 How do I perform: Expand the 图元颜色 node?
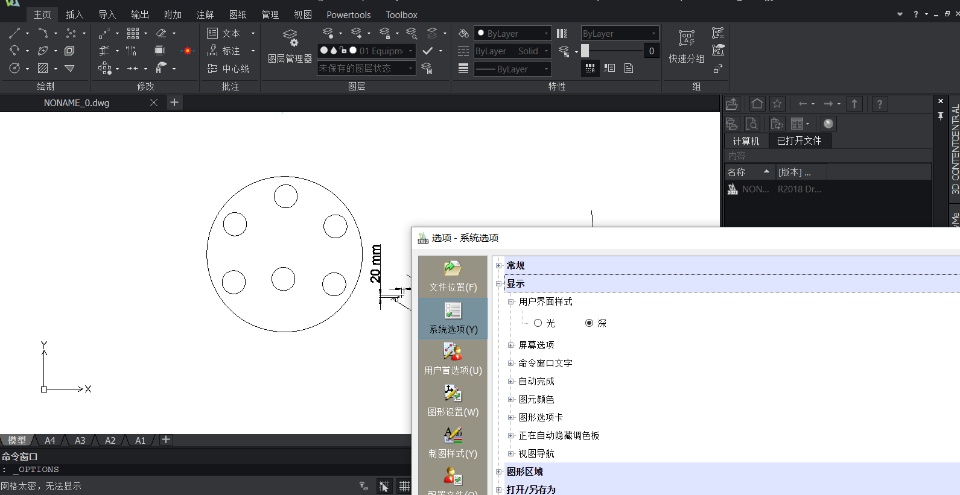pyautogui.click(x=511, y=399)
